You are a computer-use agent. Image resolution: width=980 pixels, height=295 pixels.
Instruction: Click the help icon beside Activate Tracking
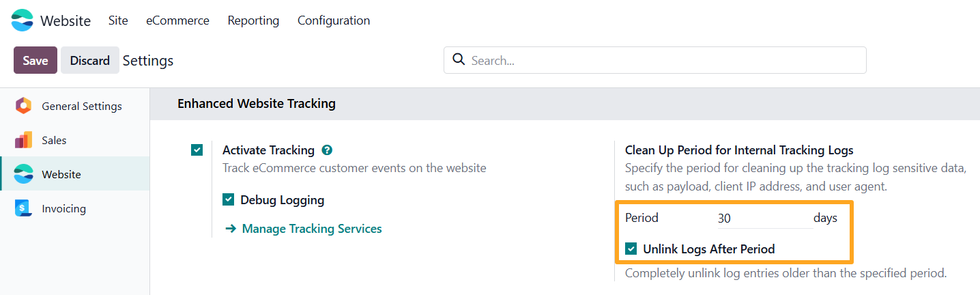(x=327, y=150)
